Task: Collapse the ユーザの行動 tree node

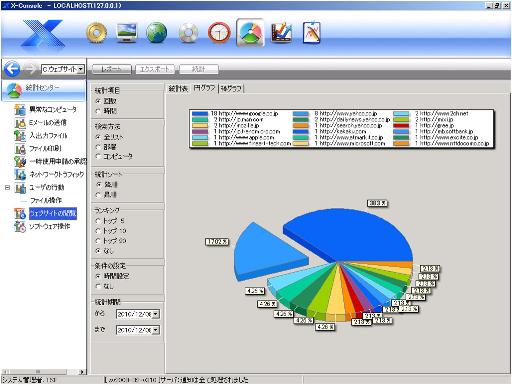Action: click(x=7, y=188)
